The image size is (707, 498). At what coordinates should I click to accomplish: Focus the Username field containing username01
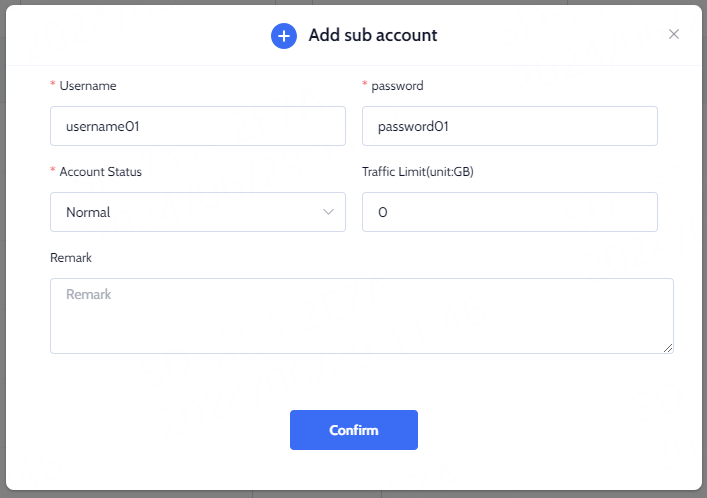tap(198, 126)
